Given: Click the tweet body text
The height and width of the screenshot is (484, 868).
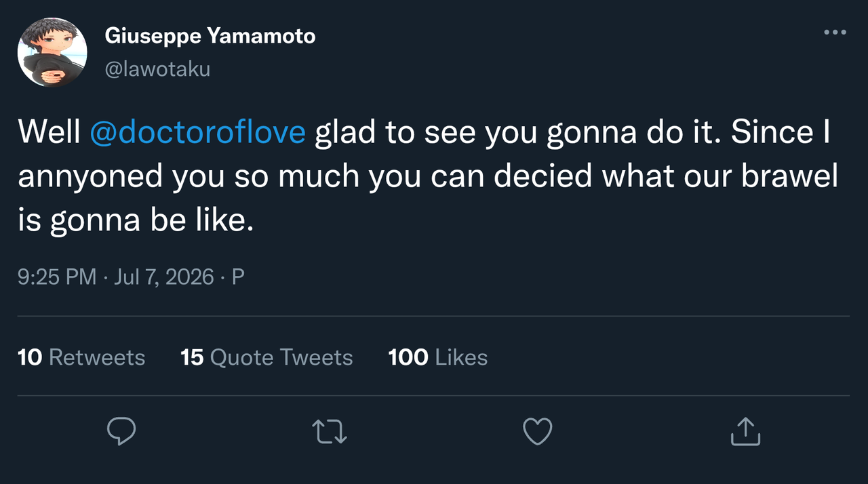Looking at the screenshot, I should click(x=428, y=176).
